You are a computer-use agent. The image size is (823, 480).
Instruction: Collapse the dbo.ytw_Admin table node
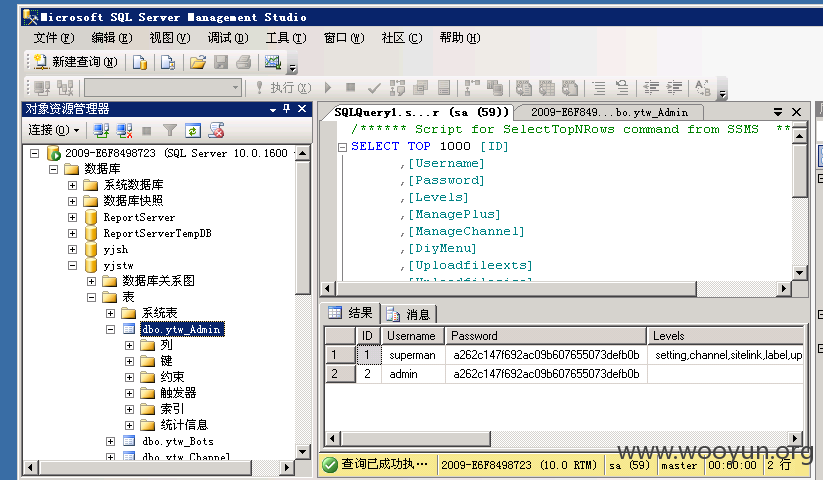coord(110,329)
